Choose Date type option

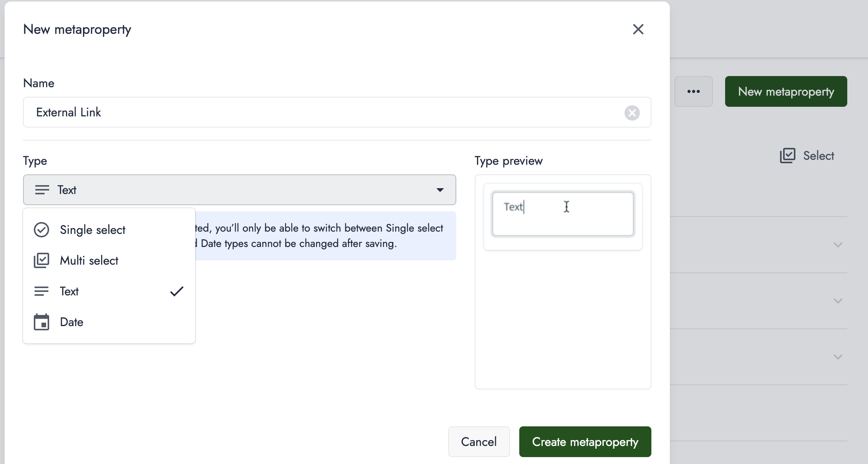pyautogui.click(x=109, y=322)
